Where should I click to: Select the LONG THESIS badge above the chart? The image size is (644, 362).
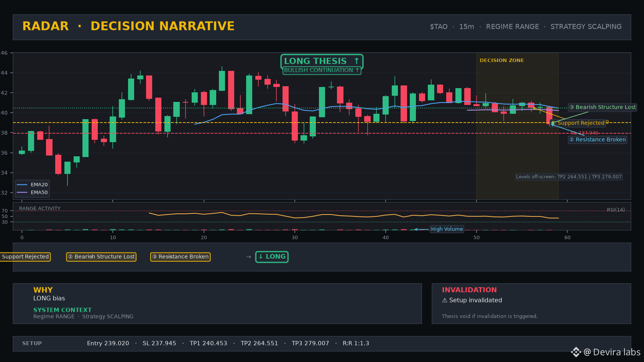pos(322,61)
